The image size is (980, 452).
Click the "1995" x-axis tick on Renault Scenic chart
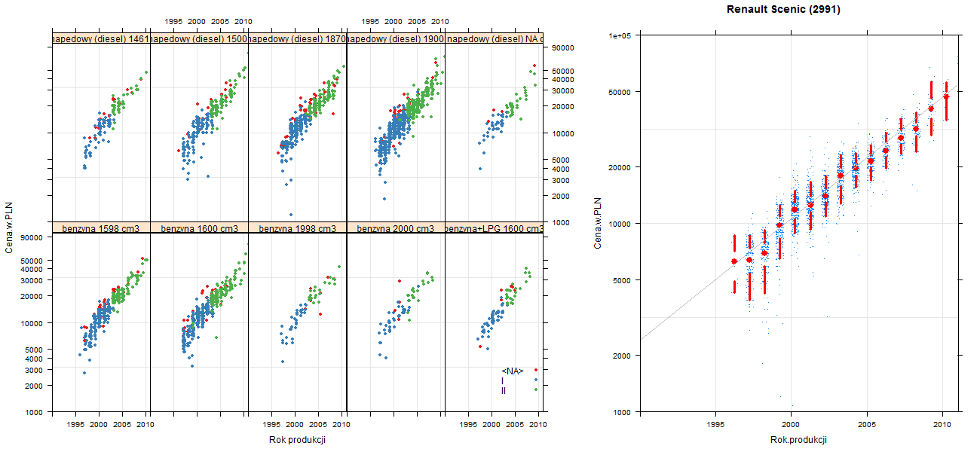pos(715,425)
